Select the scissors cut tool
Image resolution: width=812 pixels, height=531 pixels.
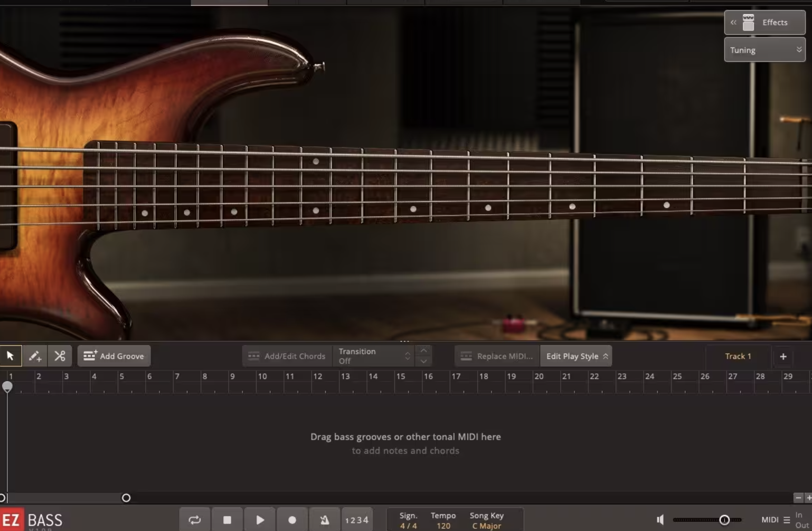[60, 356]
